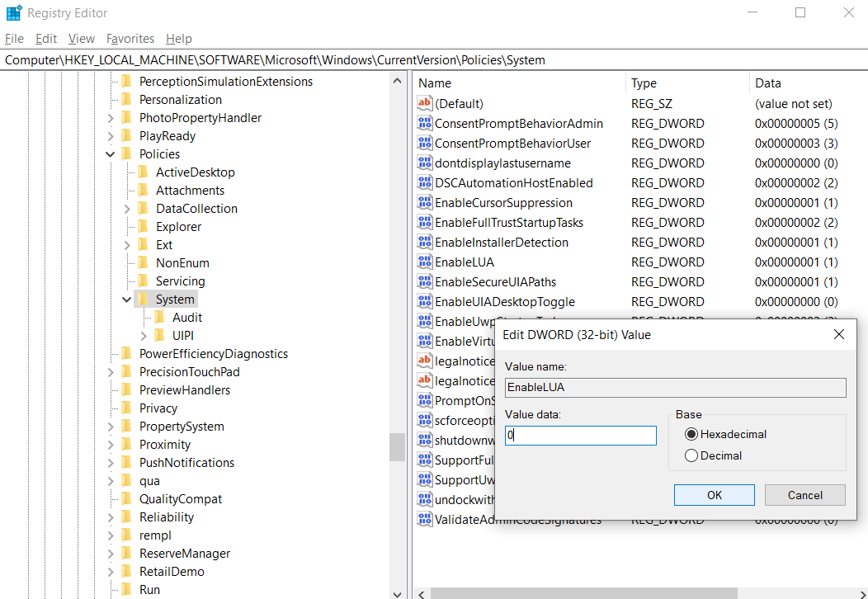Click the DWORD icon beside EnableSecureUIAPaths
This screenshot has height=599, width=868.
[x=425, y=282]
